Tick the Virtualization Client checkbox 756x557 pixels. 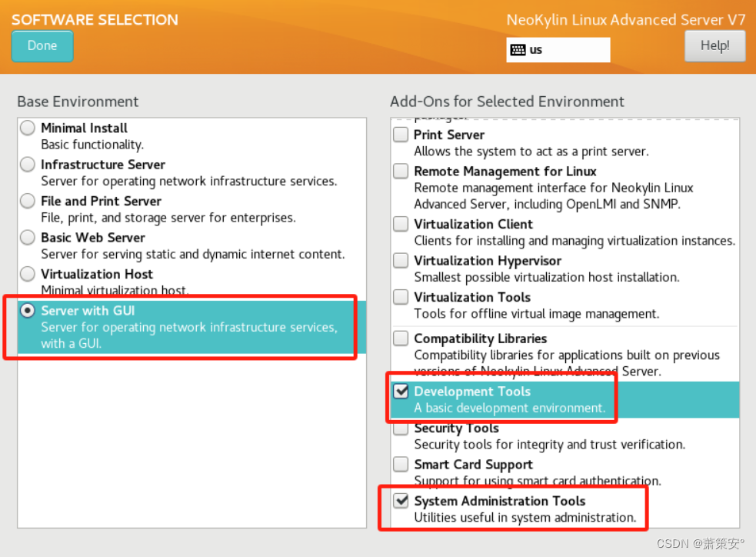401,224
